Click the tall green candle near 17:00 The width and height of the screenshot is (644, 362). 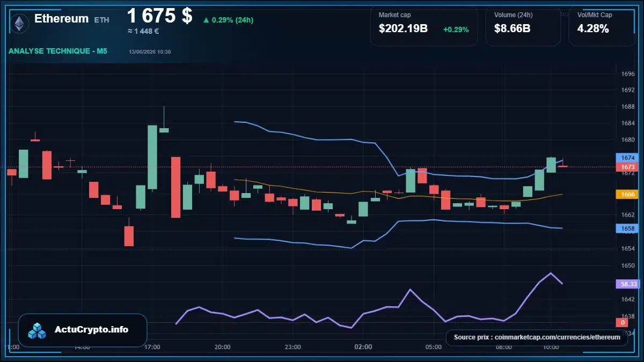coord(152,157)
